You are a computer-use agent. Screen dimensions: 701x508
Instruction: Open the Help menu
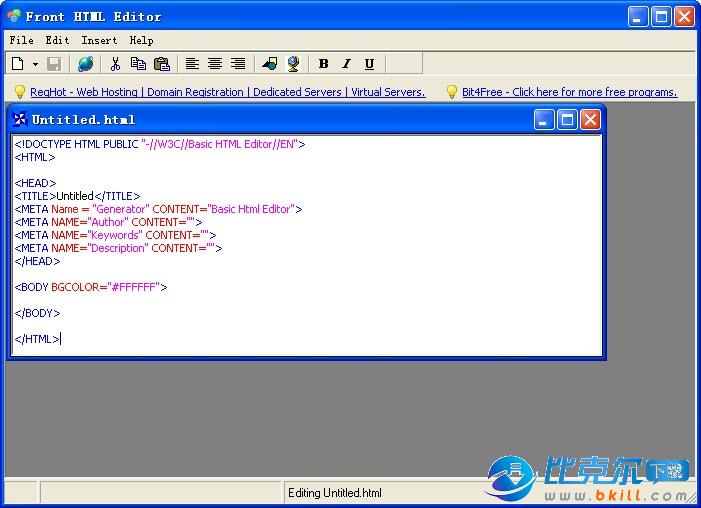click(141, 40)
